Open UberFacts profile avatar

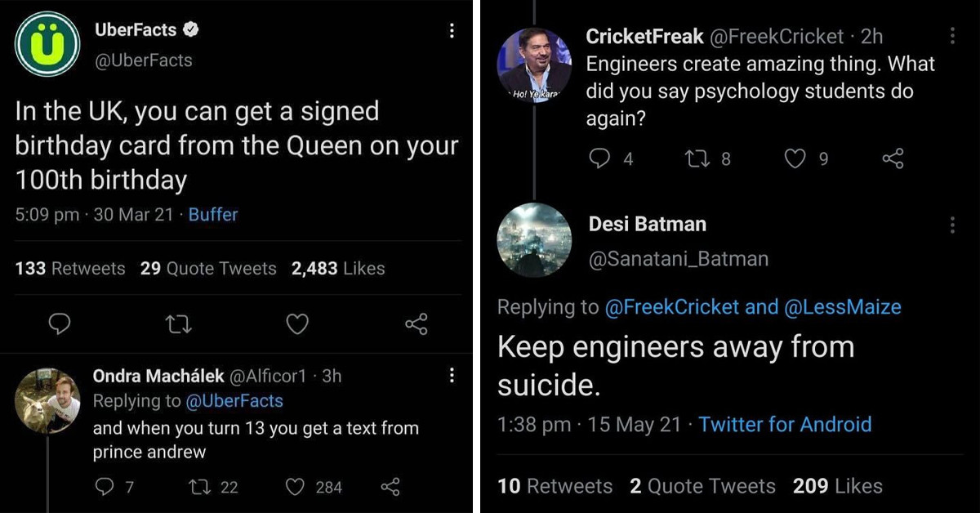[47, 44]
